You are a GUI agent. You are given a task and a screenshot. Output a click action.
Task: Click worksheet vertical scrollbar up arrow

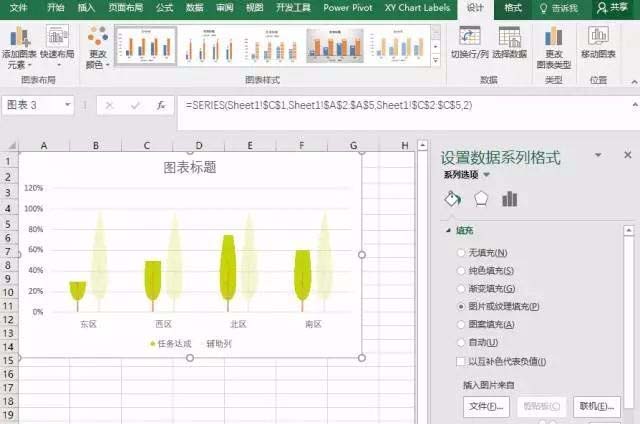click(x=422, y=145)
